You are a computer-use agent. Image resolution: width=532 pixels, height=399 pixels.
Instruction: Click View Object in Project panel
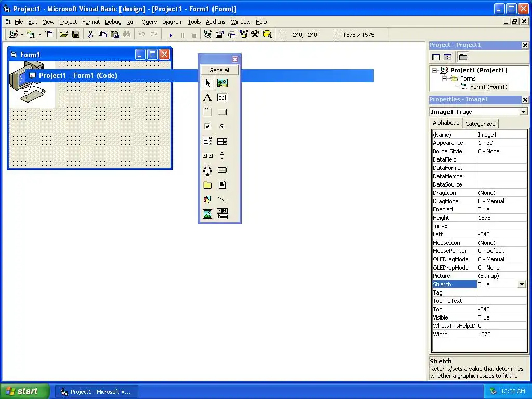447,57
